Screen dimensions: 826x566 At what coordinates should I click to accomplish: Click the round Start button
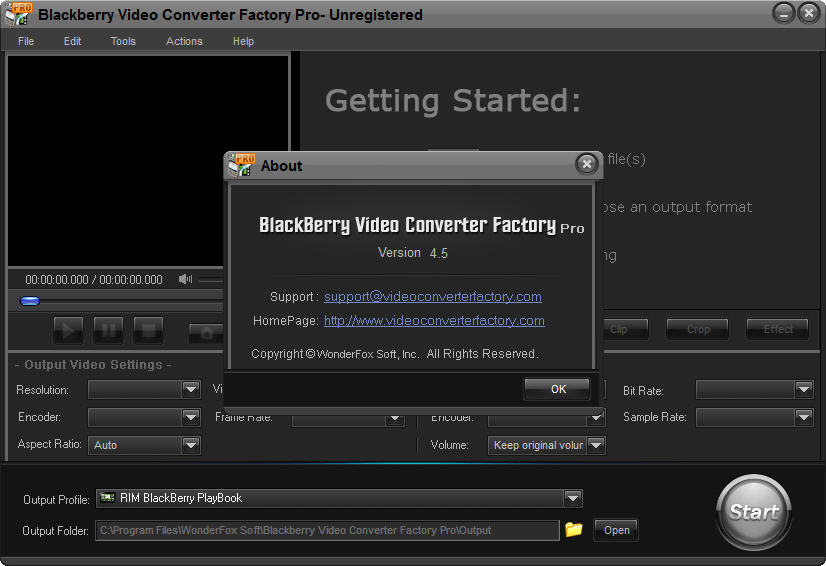[754, 512]
